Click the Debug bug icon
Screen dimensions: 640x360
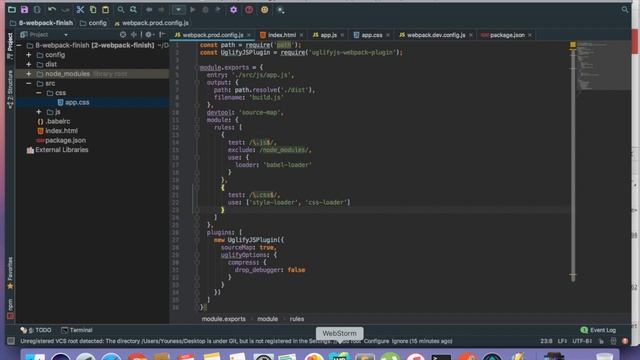205,9
